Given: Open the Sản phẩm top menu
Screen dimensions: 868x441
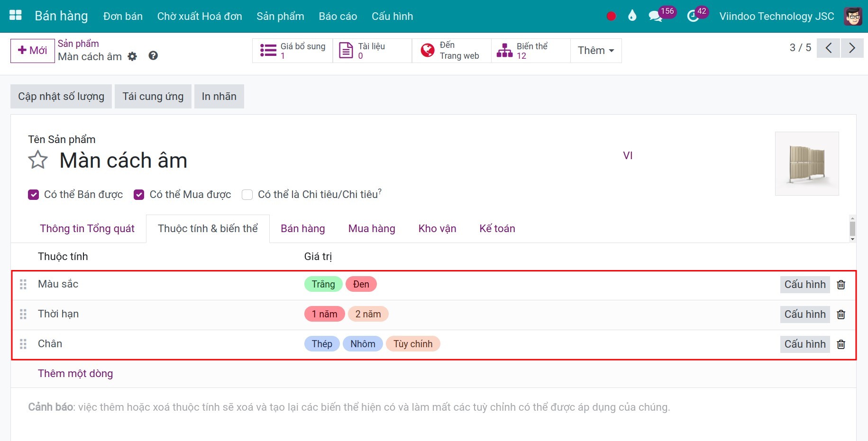Looking at the screenshot, I should [x=280, y=16].
